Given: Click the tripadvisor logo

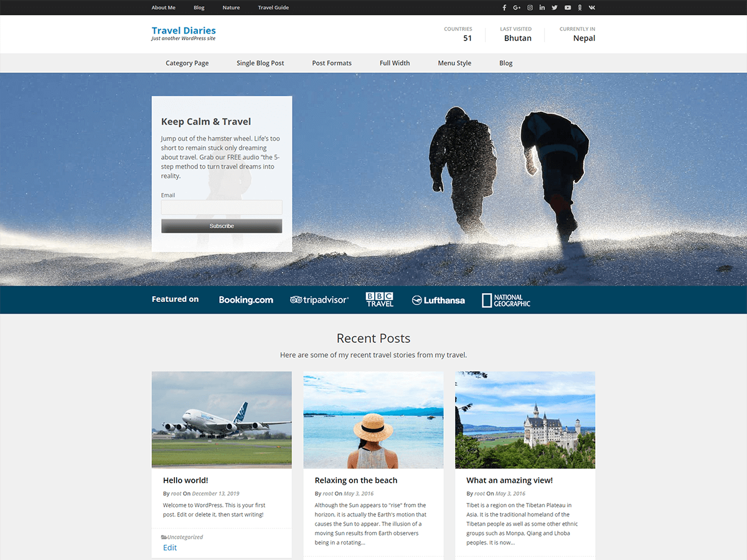Looking at the screenshot, I should click(x=319, y=300).
